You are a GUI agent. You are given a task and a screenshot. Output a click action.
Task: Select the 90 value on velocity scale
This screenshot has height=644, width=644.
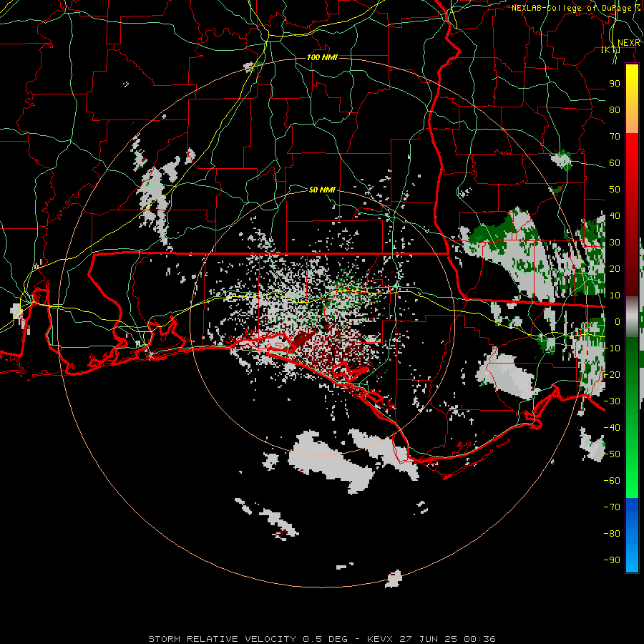tap(615, 84)
